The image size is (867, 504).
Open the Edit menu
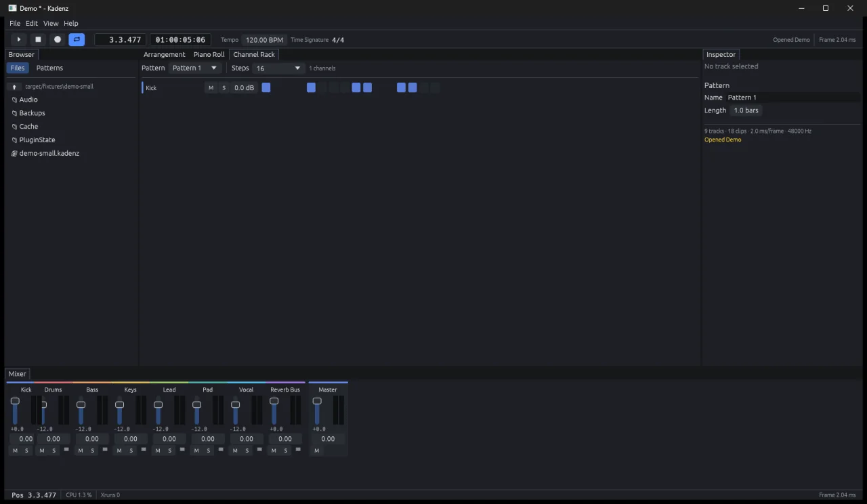(32, 23)
